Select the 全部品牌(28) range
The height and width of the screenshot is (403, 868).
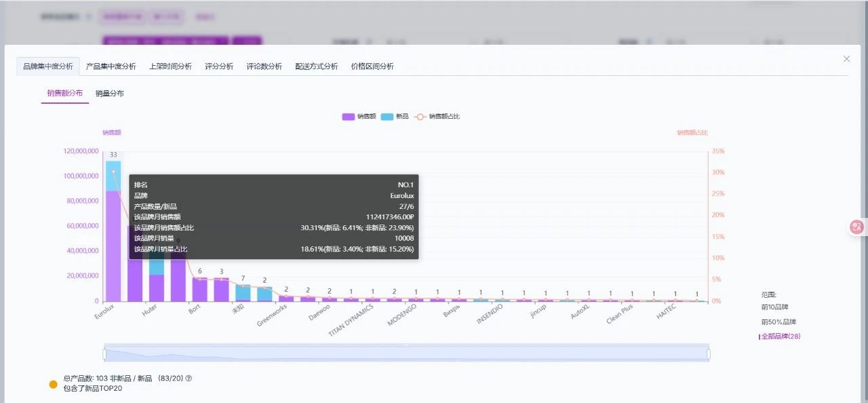(x=781, y=336)
